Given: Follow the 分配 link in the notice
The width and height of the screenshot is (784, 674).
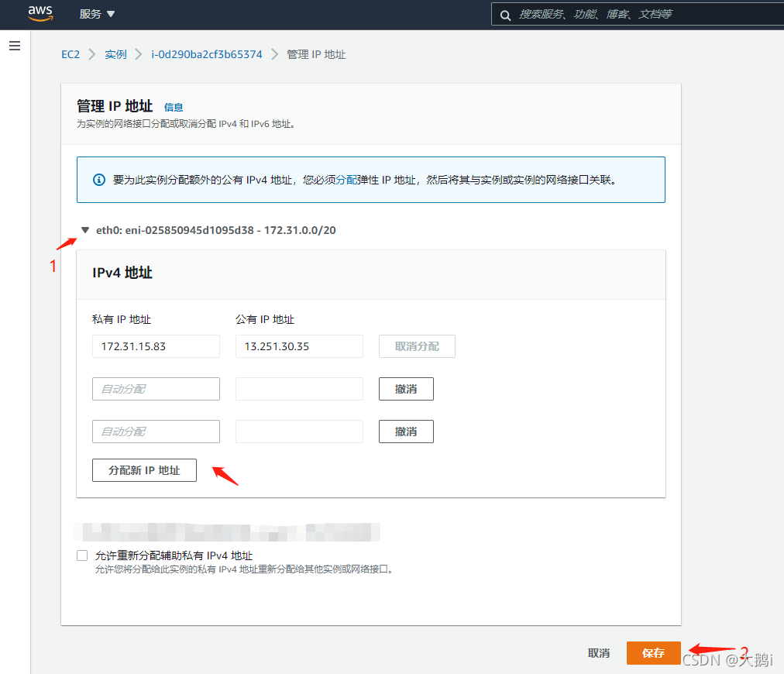Looking at the screenshot, I should 346,180.
